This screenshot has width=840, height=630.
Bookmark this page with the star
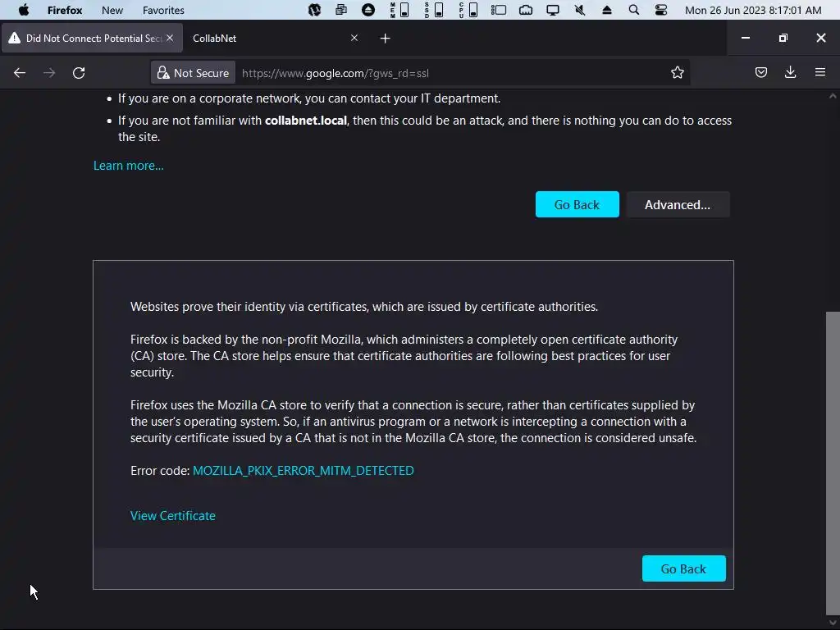tap(677, 73)
